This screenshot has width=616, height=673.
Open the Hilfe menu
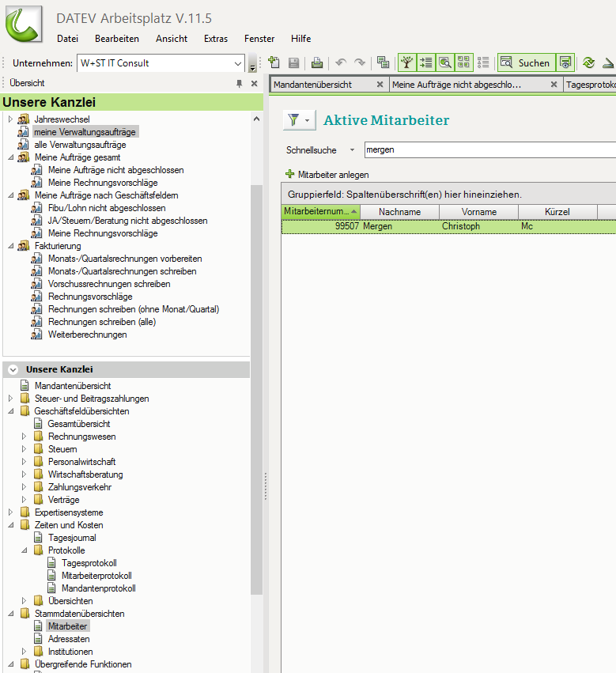(x=301, y=39)
